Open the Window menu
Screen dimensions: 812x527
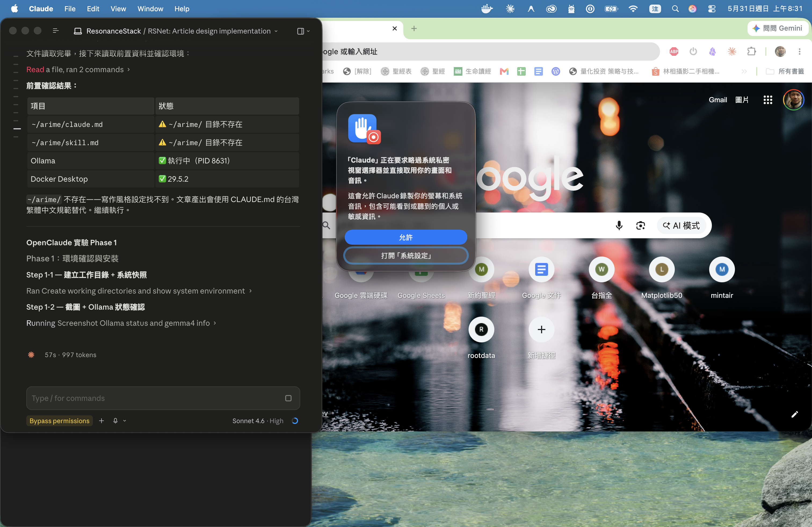(150, 9)
